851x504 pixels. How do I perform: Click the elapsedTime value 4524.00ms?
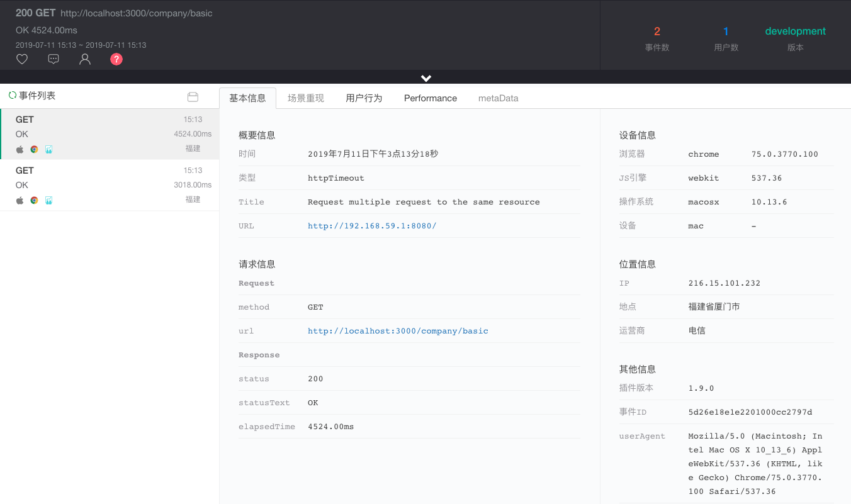(x=331, y=427)
